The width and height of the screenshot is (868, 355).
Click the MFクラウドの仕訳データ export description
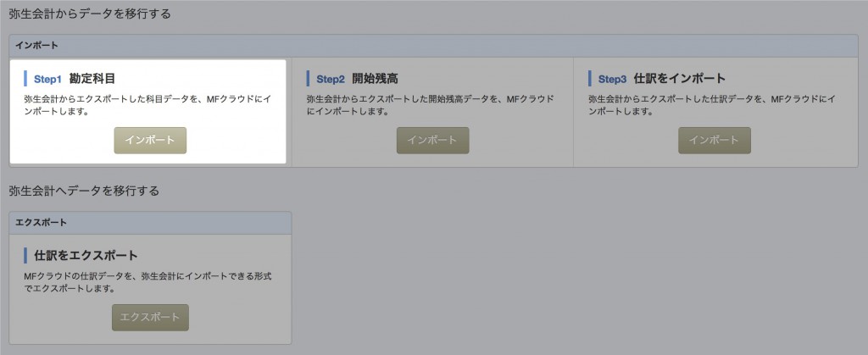click(147, 282)
